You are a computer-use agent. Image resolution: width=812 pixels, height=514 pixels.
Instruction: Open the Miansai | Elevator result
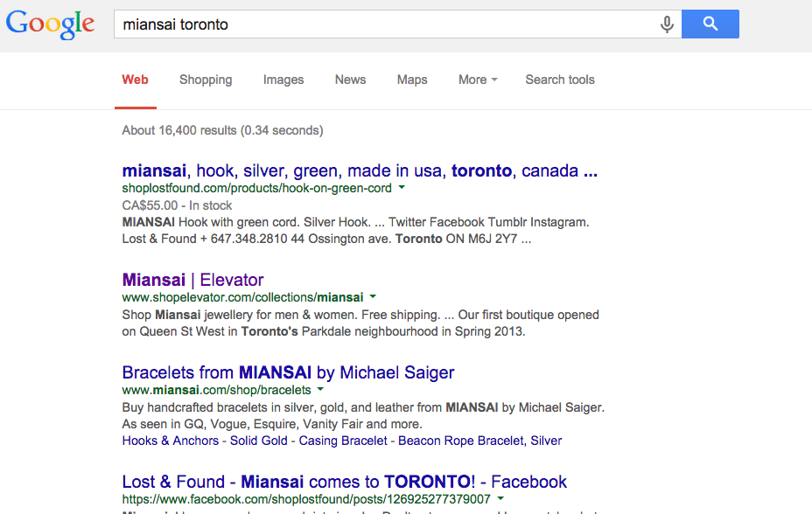point(192,280)
